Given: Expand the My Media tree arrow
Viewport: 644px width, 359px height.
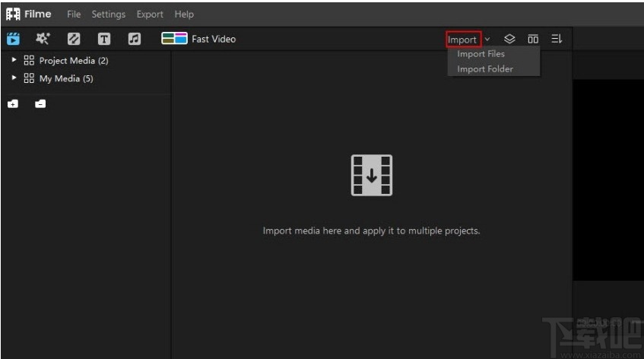Looking at the screenshot, I should [14, 78].
